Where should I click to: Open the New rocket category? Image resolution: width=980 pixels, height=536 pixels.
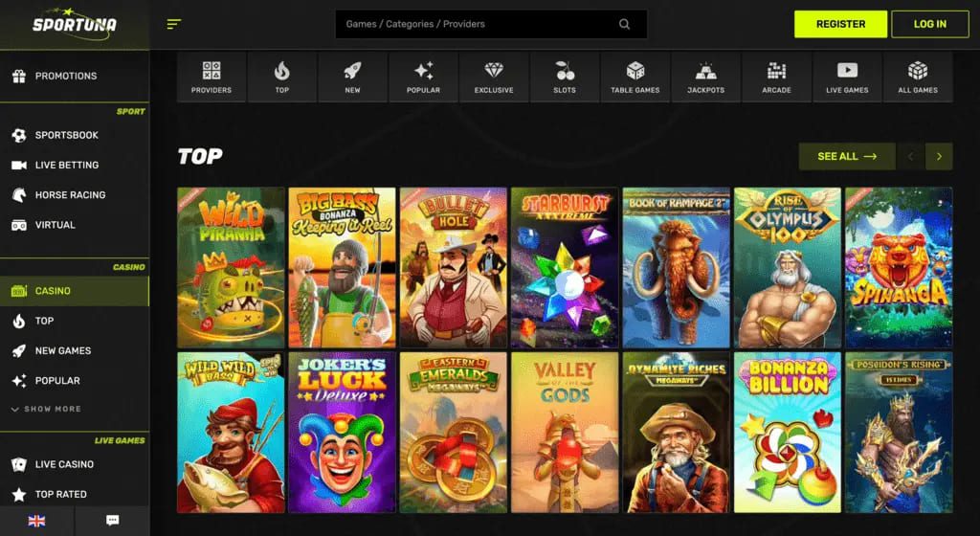pos(352,77)
